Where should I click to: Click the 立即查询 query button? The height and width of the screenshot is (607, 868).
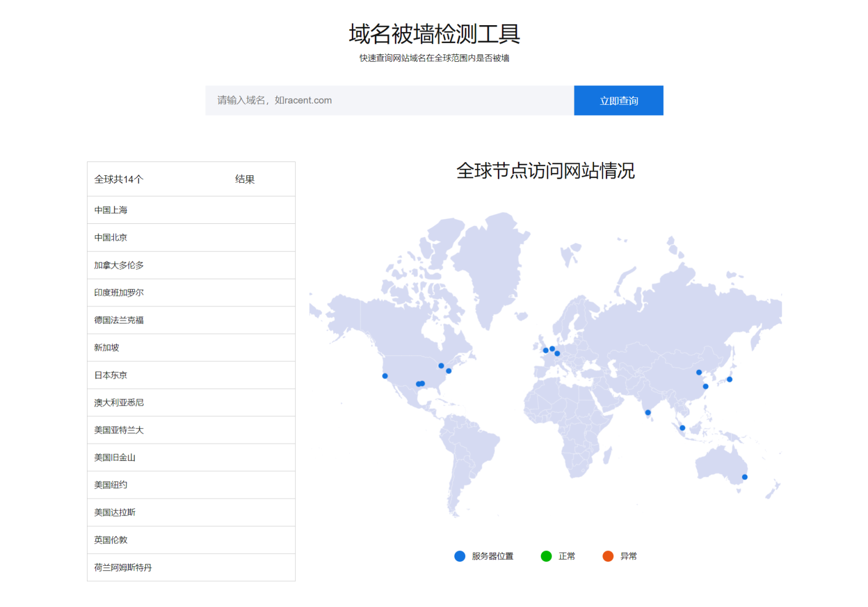click(619, 100)
